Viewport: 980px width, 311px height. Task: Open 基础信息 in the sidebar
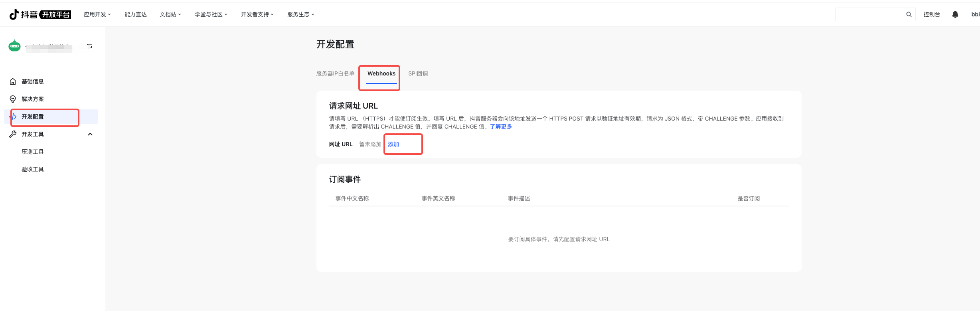[33, 81]
